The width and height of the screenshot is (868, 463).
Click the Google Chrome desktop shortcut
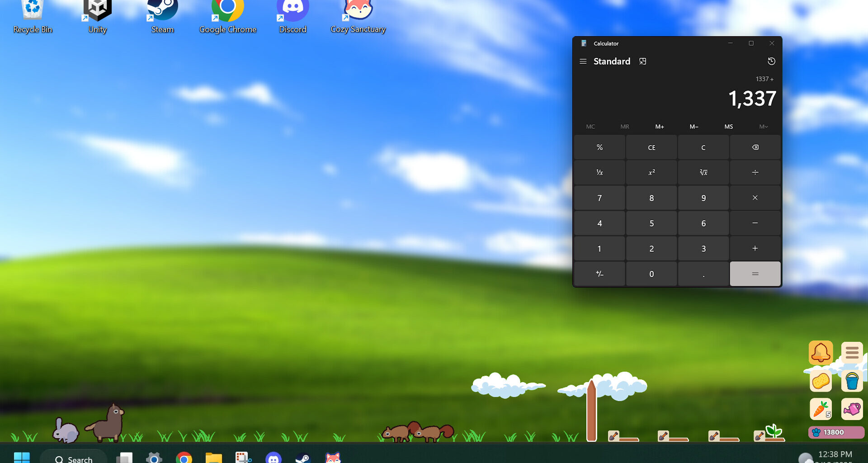pyautogui.click(x=227, y=17)
